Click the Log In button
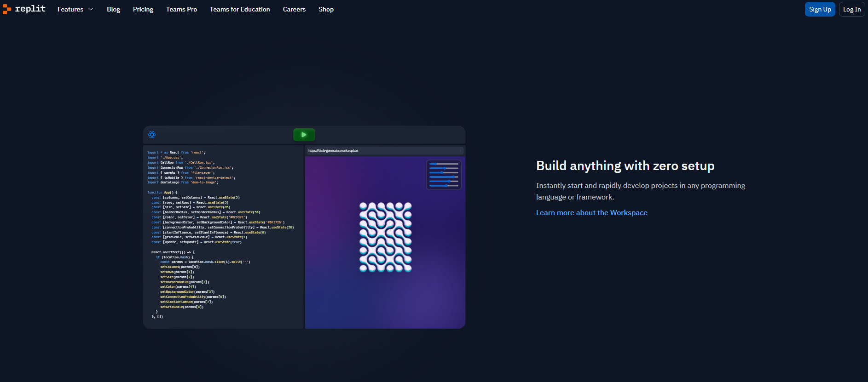This screenshot has width=868, height=382. tap(851, 9)
